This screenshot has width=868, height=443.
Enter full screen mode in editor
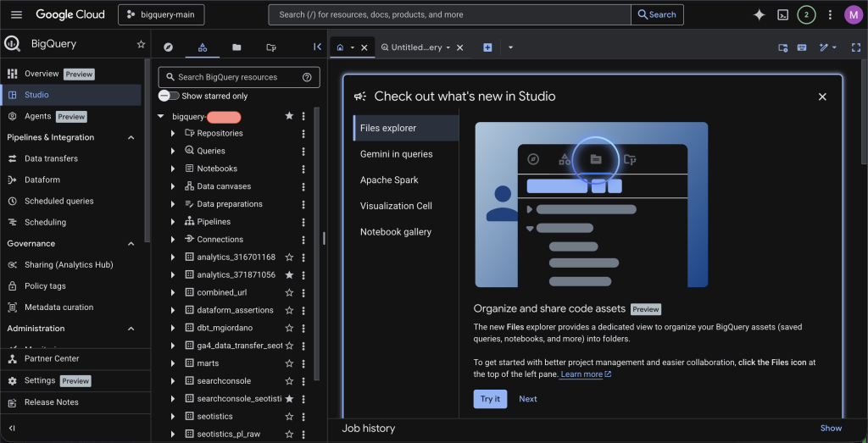[x=855, y=47]
